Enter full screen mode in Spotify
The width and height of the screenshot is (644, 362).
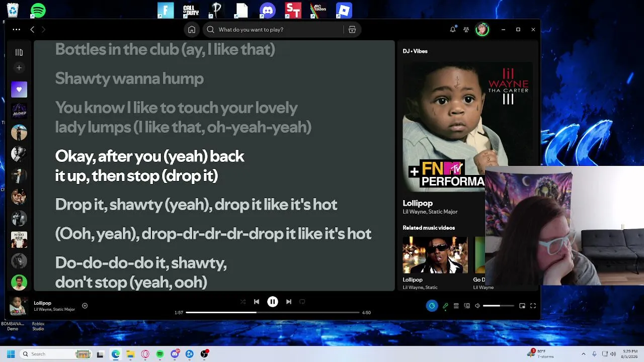pyautogui.click(x=533, y=306)
